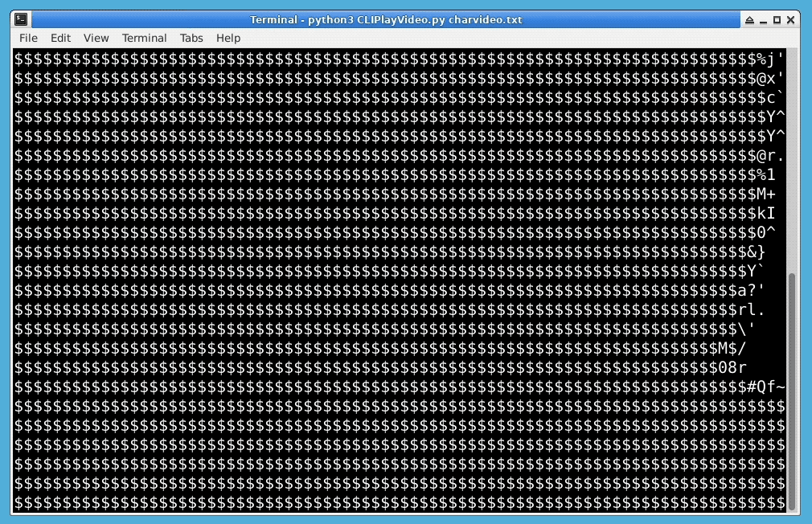This screenshot has height=524, width=812.
Task: Open the Edit menu
Action: [60, 38]
